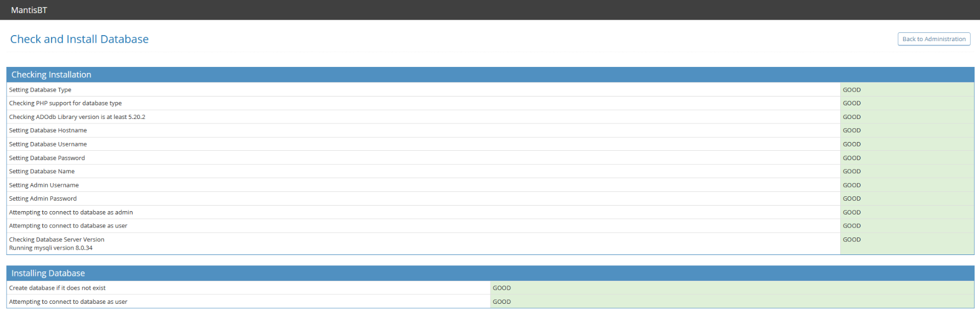Click the Check and Install Database heading
The width and height of the screenshot is (980, 323).
(x=79, y=39)
